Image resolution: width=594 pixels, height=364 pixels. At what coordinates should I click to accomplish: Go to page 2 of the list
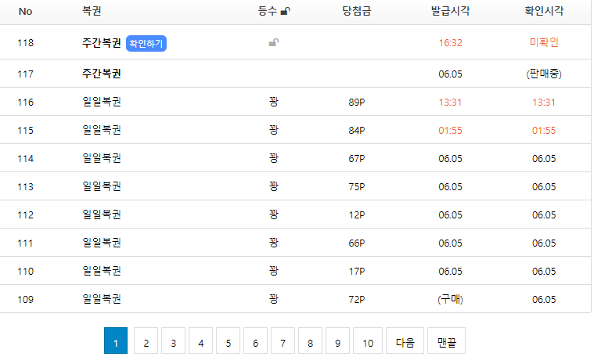pyautogui.click(x=146, y=341)
